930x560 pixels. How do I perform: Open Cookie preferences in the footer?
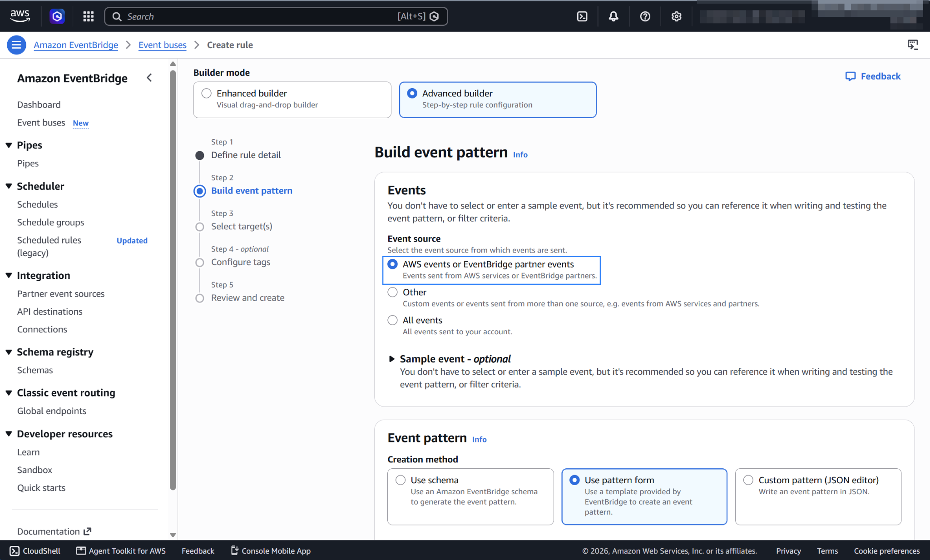887,551
